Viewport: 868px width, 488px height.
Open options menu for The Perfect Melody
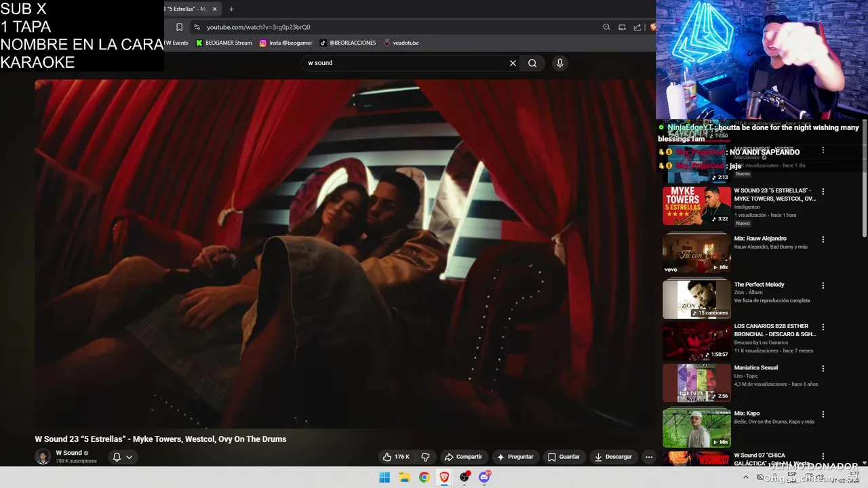(823, 285)
